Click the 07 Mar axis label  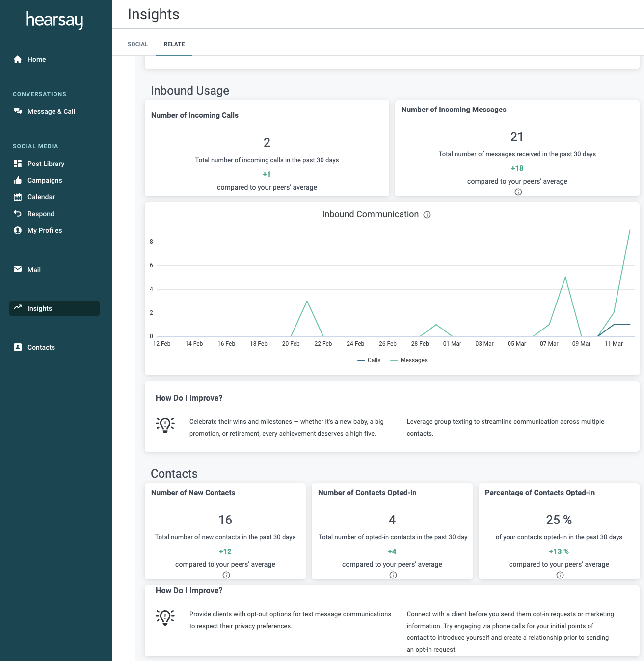549,344
